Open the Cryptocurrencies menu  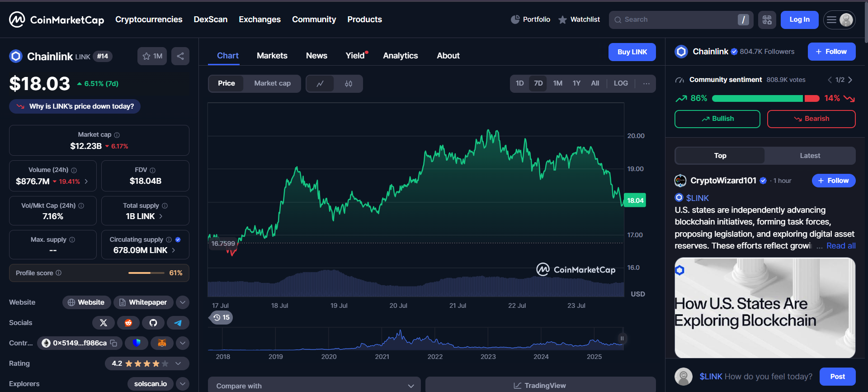149,19
